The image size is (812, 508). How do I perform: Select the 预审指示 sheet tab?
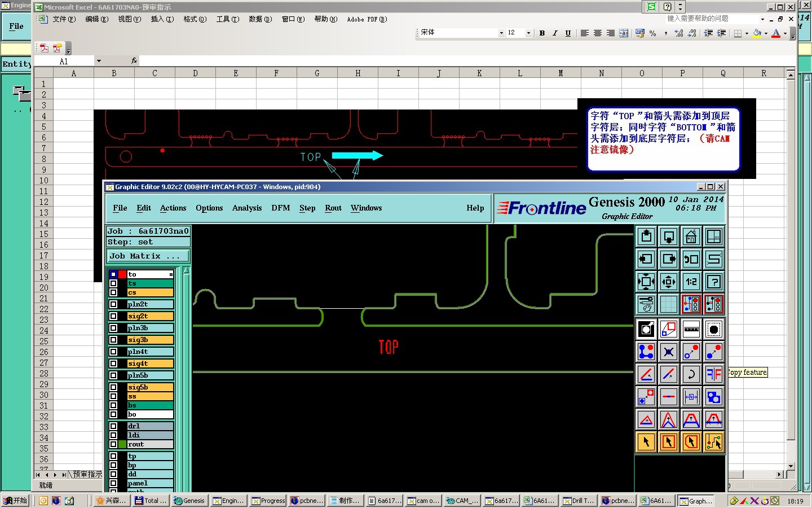87,475
